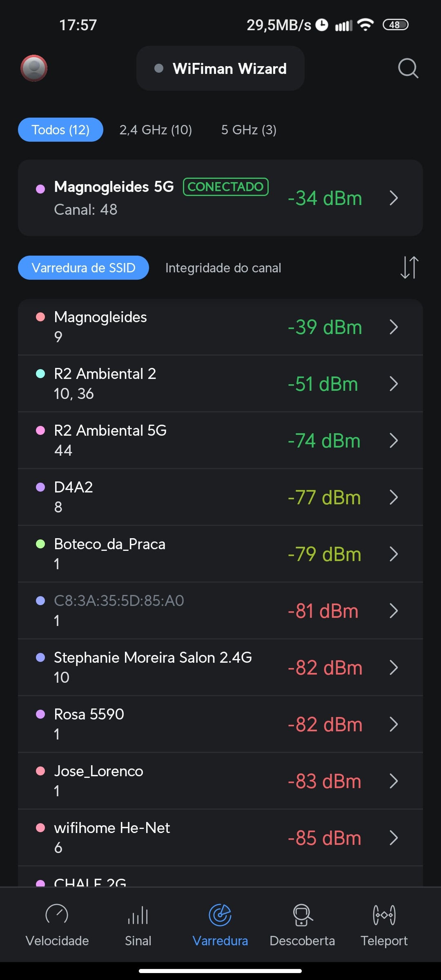Screen dimensions: 441x980
Task: Switch to Integridade do canal tab
Action: coord(223,268)
